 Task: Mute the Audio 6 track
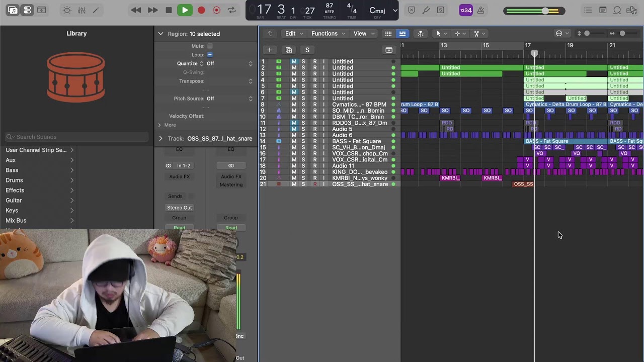[x=294, y=135]
